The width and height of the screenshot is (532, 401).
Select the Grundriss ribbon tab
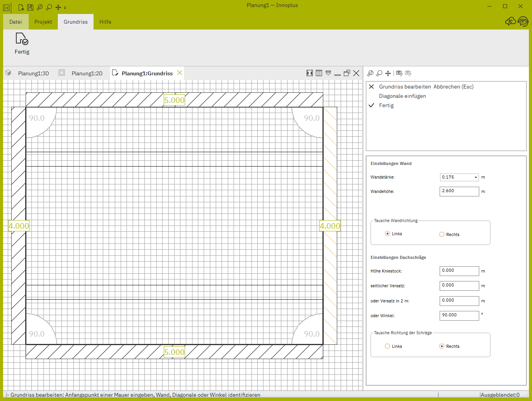click(x=76, y=22)
